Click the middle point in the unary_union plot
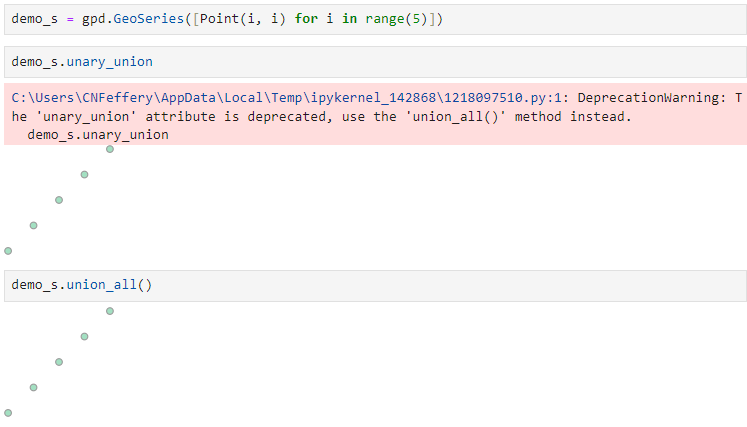This screenshot has height=427, width=747. click(x=59, y=200)
